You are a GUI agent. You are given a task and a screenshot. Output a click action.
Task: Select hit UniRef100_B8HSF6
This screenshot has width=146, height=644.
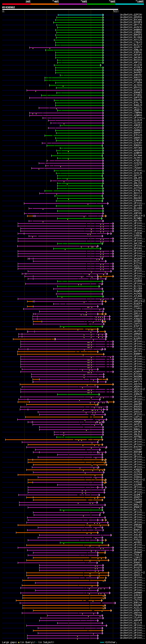pos(131,35)
